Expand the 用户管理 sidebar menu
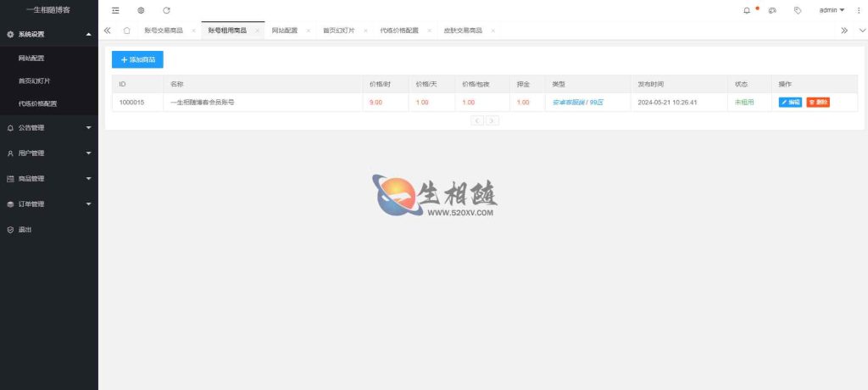Image resolution: width=868 pixels, height=390 pixels. coord(49,153)
